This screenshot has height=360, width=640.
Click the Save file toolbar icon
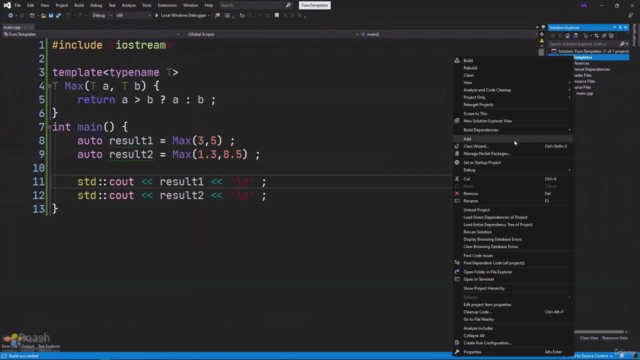coord(51,16)
